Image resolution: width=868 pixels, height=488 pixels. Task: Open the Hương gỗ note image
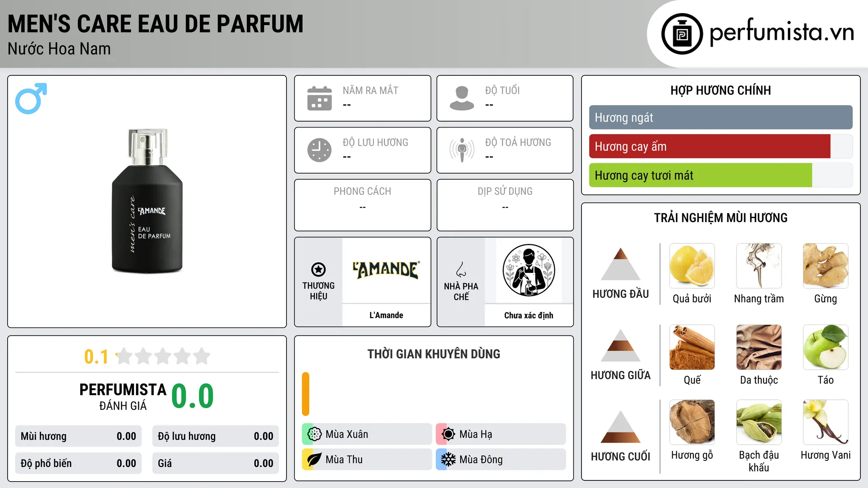tap(692, 422)
